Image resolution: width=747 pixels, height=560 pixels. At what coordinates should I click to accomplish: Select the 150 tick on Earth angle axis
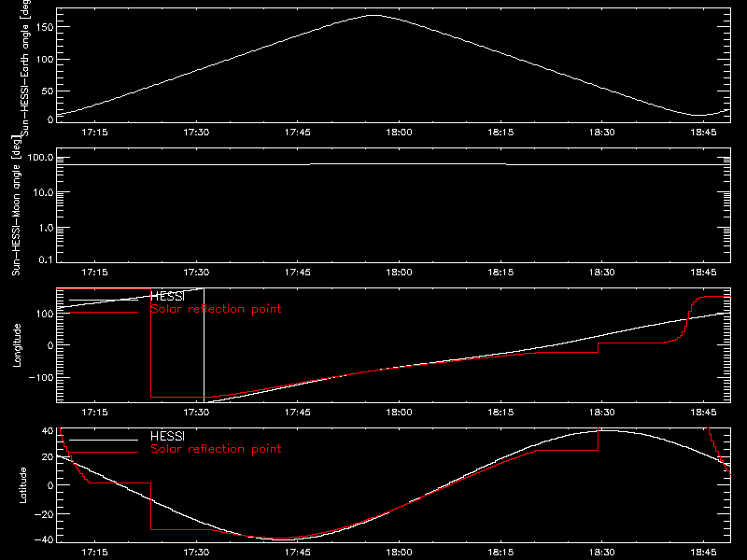[x=44, y=27]
